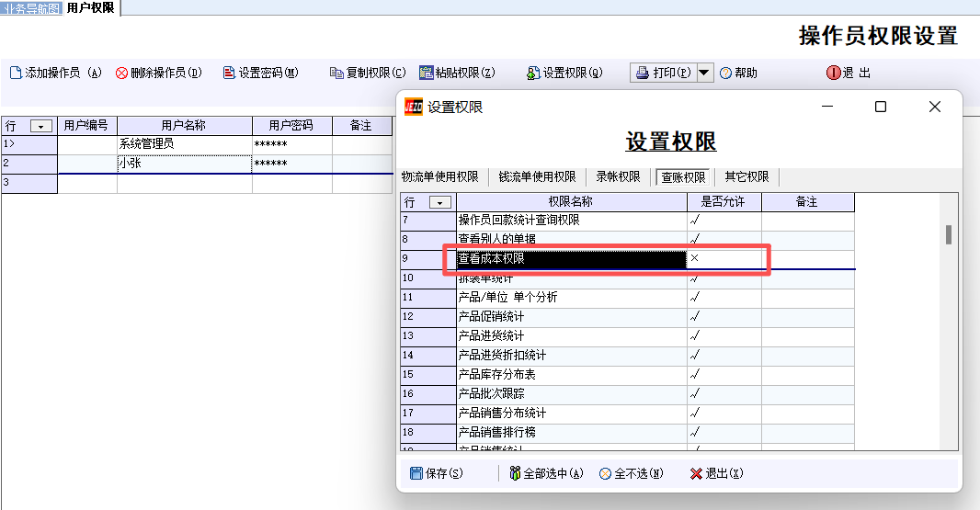Image resolution: width=980 pixels, height=510 pixels.
Task: Switch to the 录帐权限 tab
Action: 618,176
